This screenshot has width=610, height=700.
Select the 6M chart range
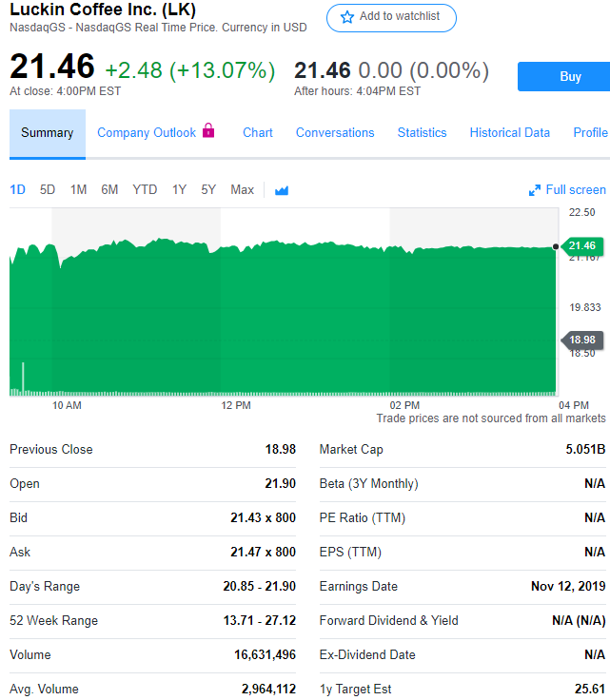(109, 189)
